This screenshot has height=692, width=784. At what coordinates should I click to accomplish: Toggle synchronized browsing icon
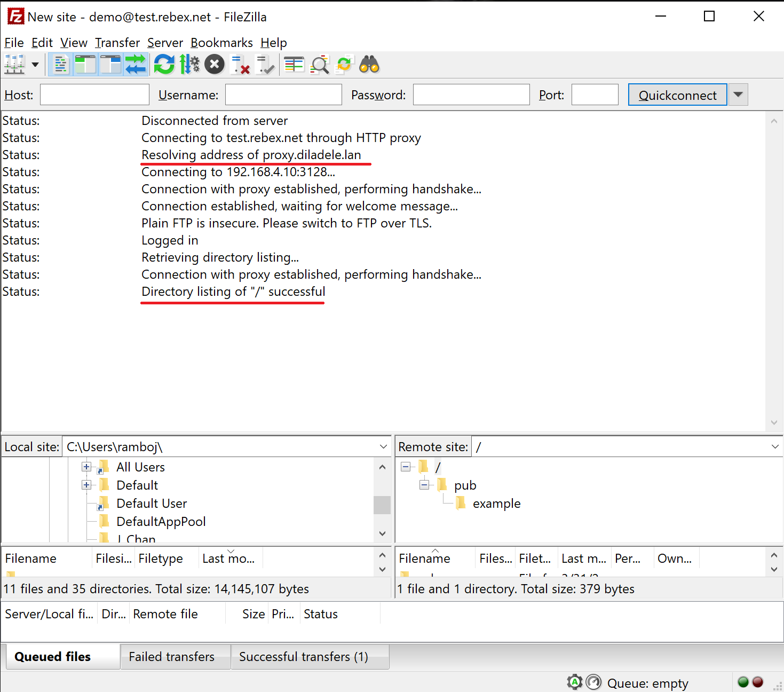click(344, 65)
